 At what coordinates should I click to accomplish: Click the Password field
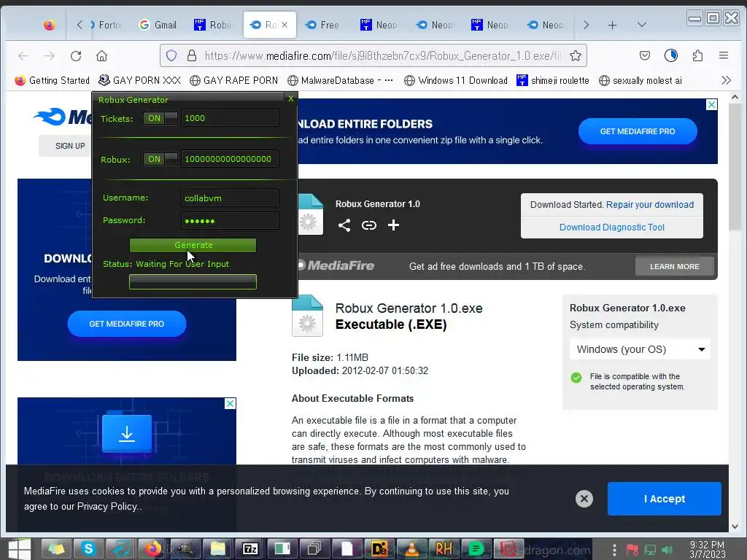pyautogui.click(x=230, y=221)
